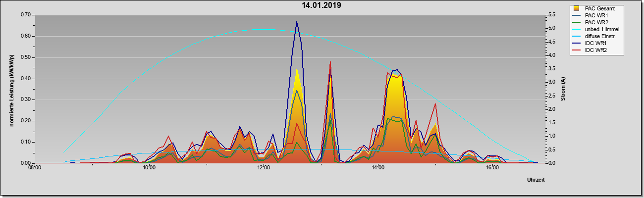The width and height of the screenshot is (644, 198).
Task: Click the 14:00 time axis label
Action: [378, 168]
